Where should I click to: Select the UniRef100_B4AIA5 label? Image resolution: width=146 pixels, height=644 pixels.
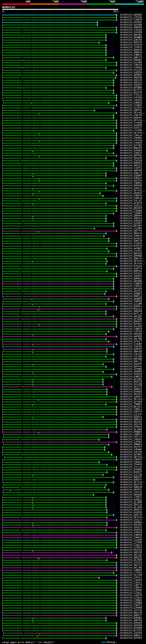coord(131,253)
